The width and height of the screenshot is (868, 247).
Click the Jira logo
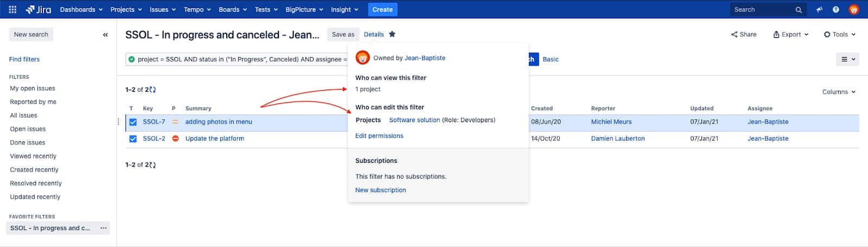click(38, 9)
